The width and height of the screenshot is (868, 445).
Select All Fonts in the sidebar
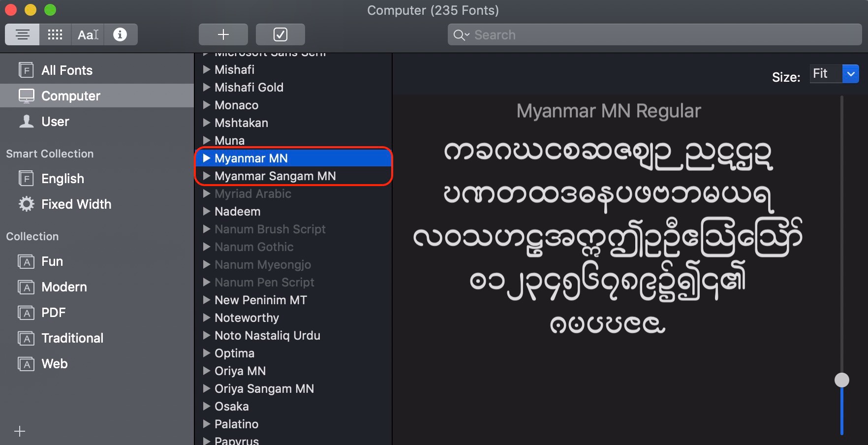coord(66,70)
